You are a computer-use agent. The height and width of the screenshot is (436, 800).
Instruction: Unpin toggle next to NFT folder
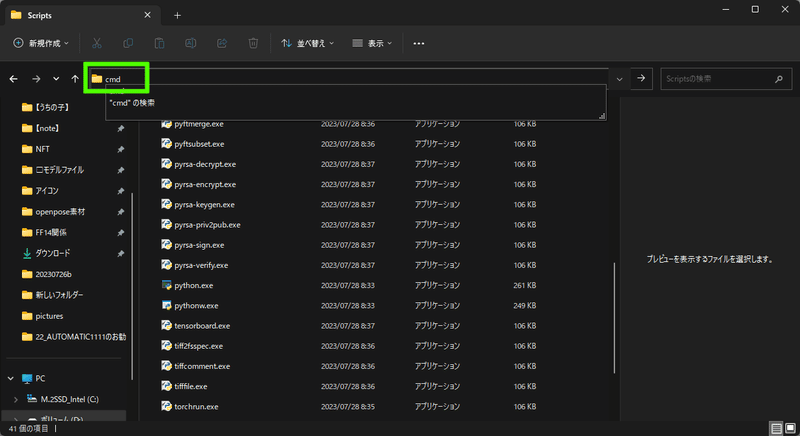point(121,149)
